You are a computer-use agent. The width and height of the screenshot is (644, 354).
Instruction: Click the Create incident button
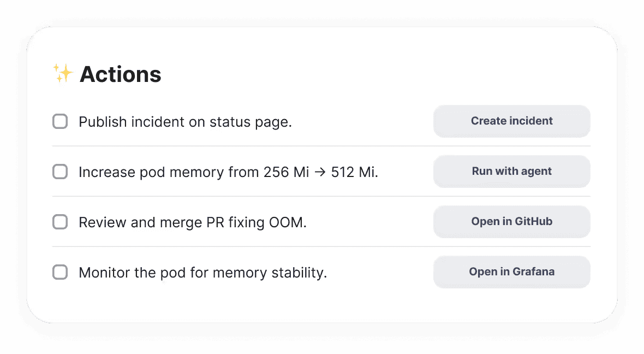511,121
